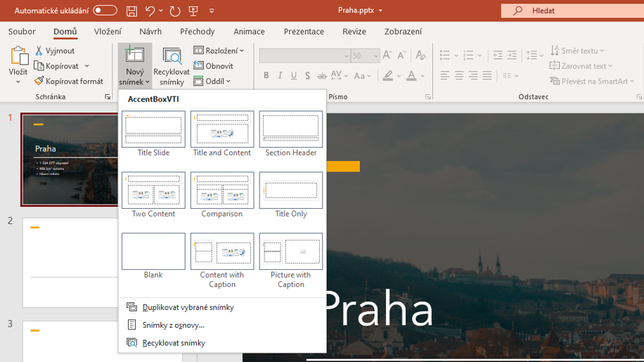Start presentation from beginning icon
Viewport: 644px width, 362px height.
193,11
